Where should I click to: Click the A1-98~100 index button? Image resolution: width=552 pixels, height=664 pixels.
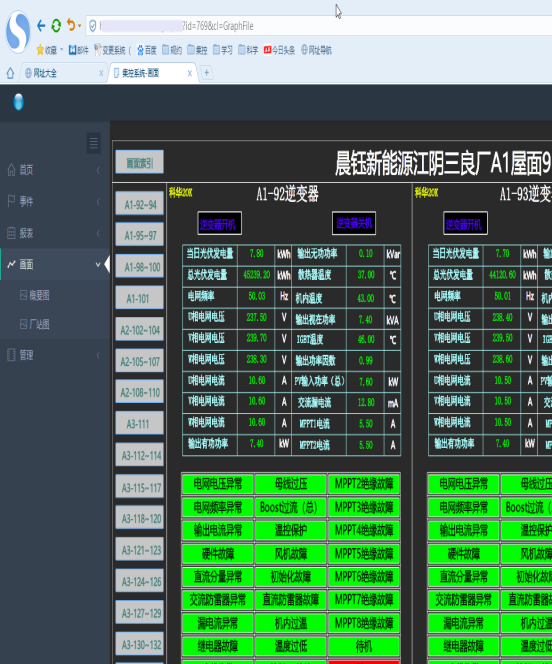tap(140, 266)
